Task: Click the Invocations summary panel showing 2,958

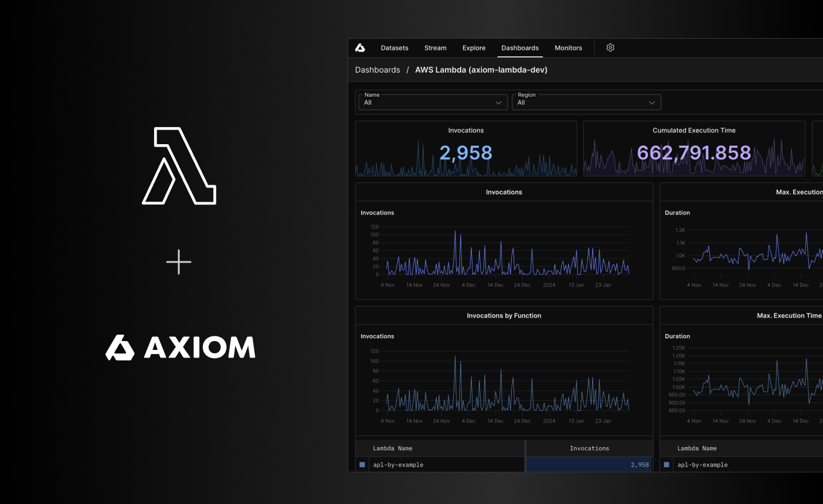Action: click(465, 148)
